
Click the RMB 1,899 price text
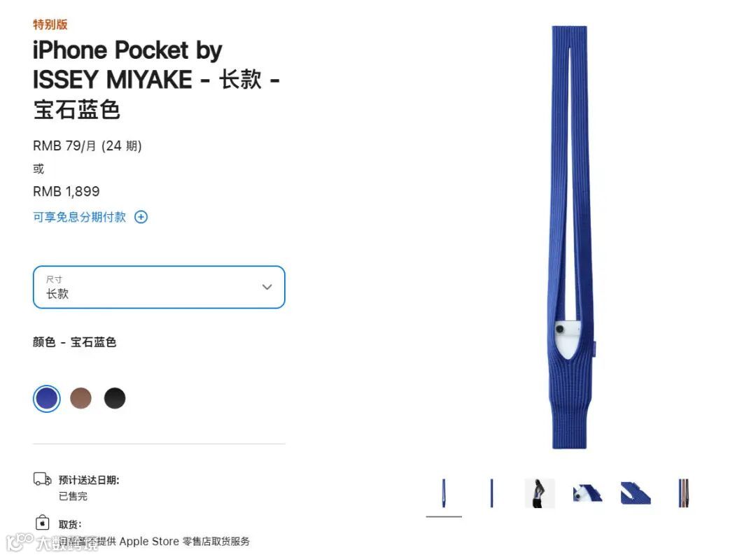(66, 192)
